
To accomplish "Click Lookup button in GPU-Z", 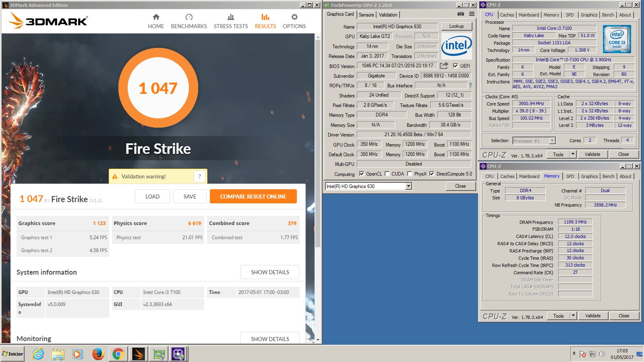I will pyautogui.click(x=456, y=26).
